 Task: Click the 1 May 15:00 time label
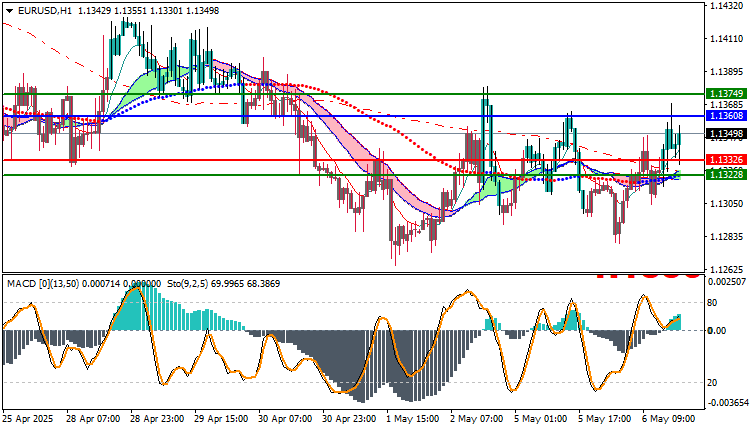coord(413,419)
